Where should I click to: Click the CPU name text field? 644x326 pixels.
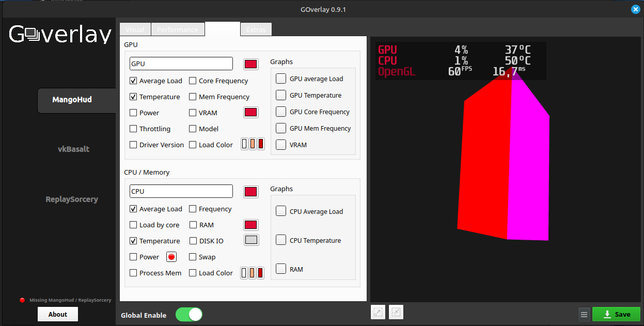pyautogui.click(x=181, y=191)
